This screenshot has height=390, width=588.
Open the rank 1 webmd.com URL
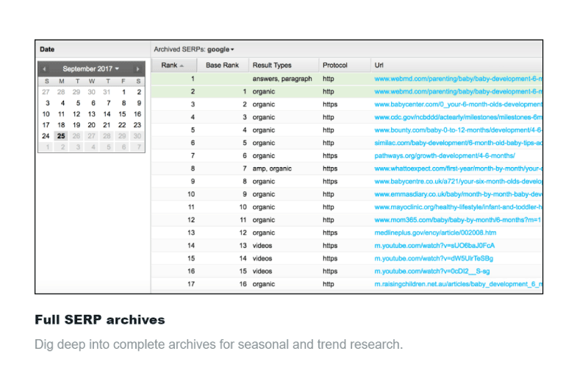point(458,79)
